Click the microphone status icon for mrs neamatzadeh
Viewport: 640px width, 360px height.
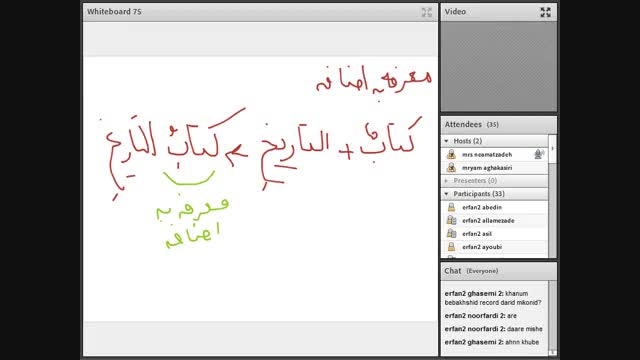point(539,154)
